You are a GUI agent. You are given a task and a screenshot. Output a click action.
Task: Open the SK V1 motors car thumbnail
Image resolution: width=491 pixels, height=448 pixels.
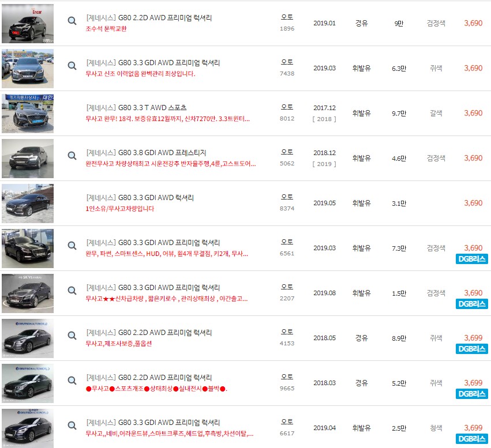coord(28,293)
